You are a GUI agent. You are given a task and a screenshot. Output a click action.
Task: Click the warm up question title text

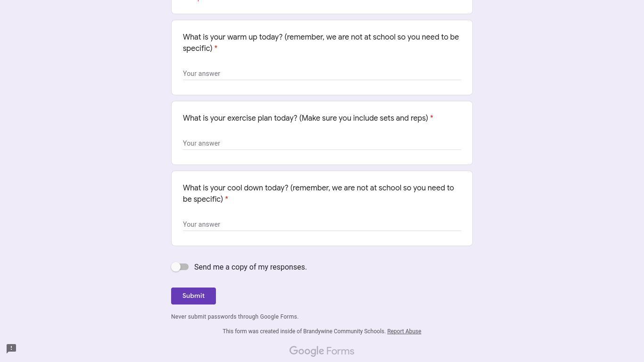[x=321, y=42]
